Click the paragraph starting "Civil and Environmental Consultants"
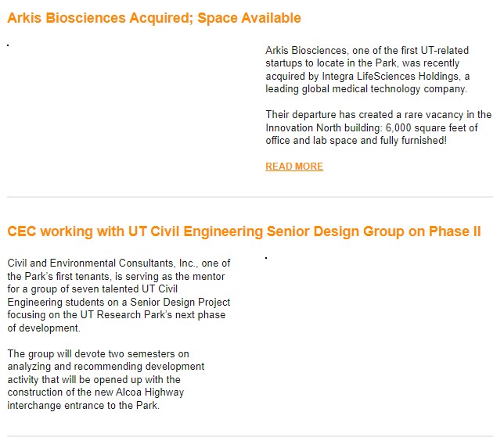The height and width of the screenshot is (448, 504). (119, 296)
